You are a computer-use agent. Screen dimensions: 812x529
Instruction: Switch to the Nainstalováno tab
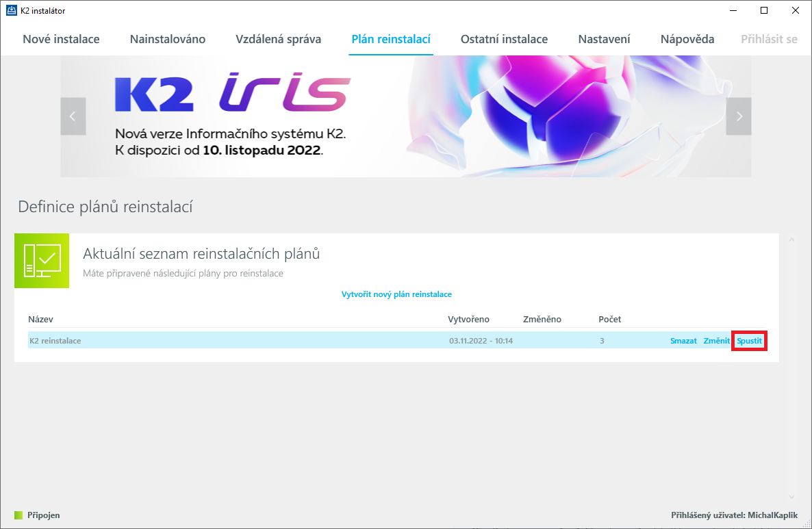point(167,39)
